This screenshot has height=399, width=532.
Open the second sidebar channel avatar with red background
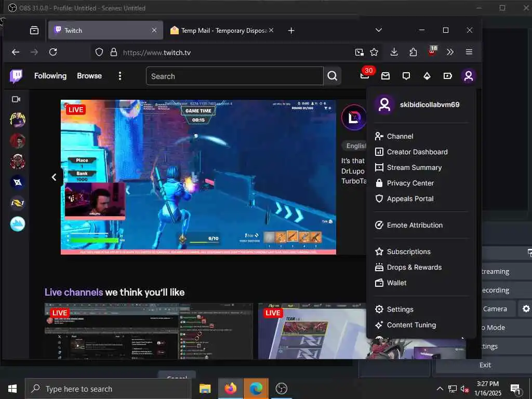pyautogui.click(x=17, y=141)
